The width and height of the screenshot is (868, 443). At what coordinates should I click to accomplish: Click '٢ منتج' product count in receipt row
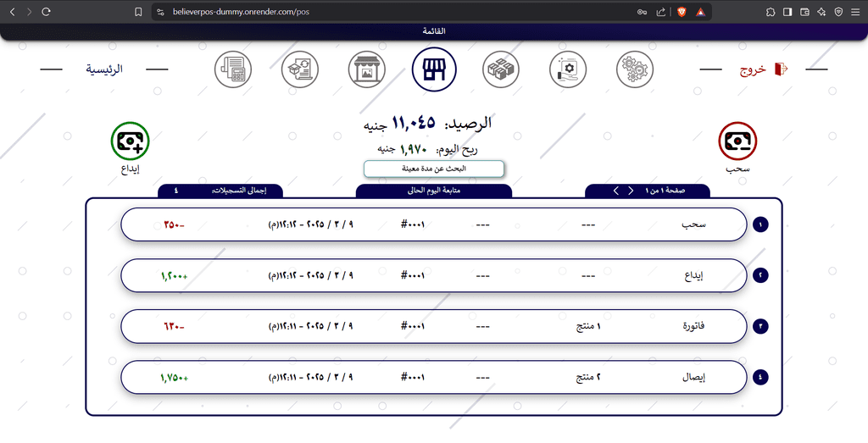[588, 377]
